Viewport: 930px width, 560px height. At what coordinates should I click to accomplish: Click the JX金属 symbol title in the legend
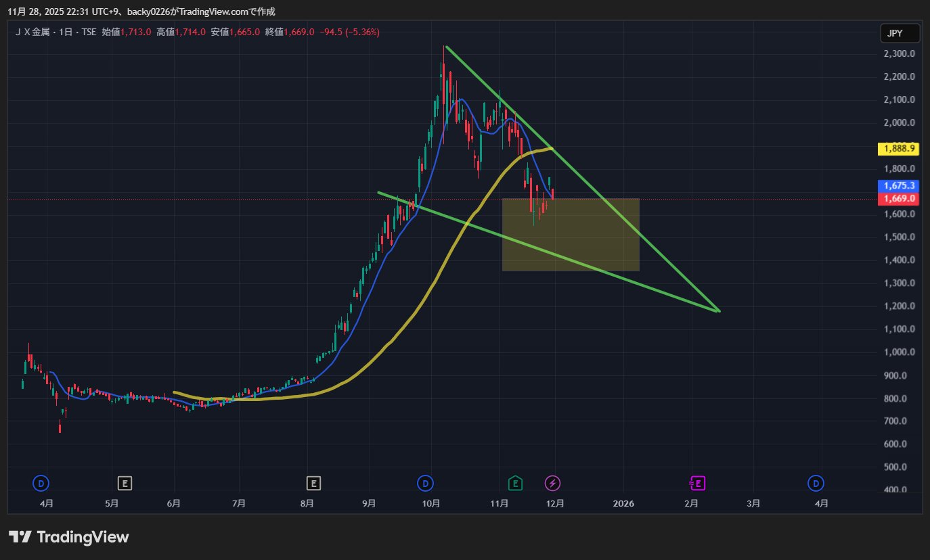pyautogui.click(x=32, y=32)
